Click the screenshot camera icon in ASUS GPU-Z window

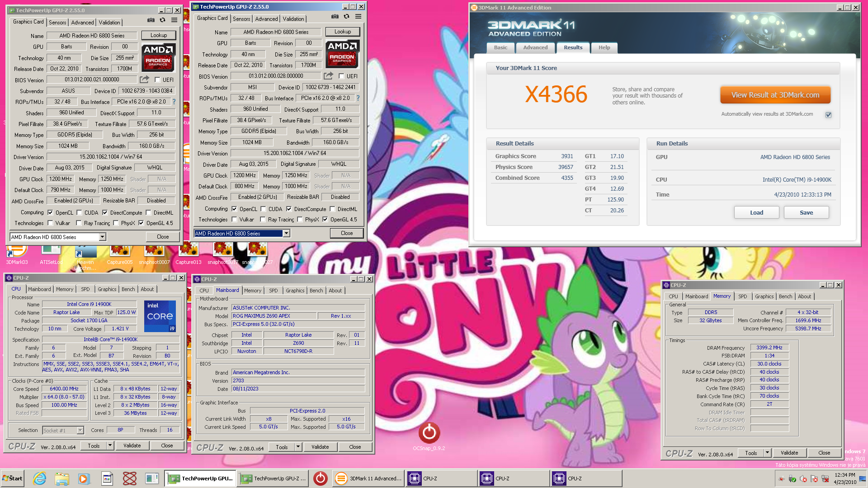tap(151, 20)
